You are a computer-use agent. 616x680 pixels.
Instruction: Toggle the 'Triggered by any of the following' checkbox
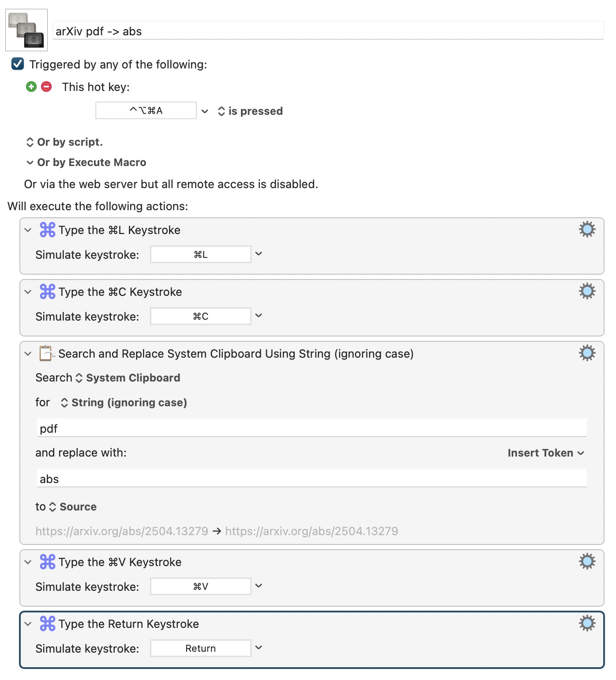(x=18, y=64)
